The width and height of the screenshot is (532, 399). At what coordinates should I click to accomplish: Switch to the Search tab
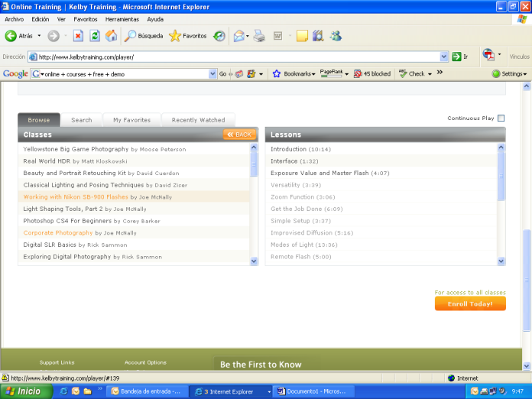tap(82, 120)
